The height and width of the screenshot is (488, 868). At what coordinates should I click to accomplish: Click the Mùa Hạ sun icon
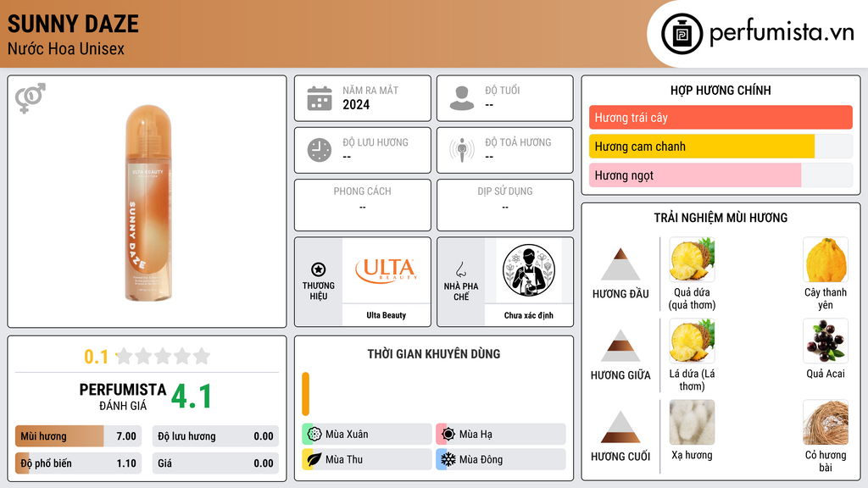(x=448, y=434)
